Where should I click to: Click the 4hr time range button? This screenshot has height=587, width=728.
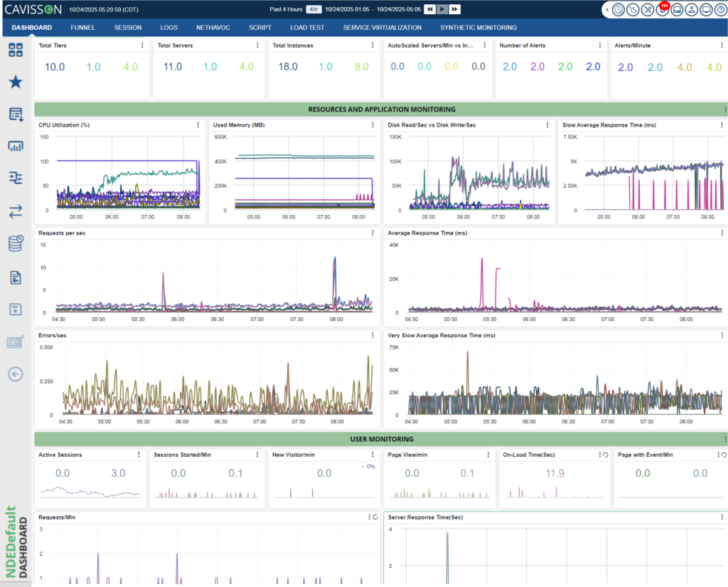(x=313, y=9)
